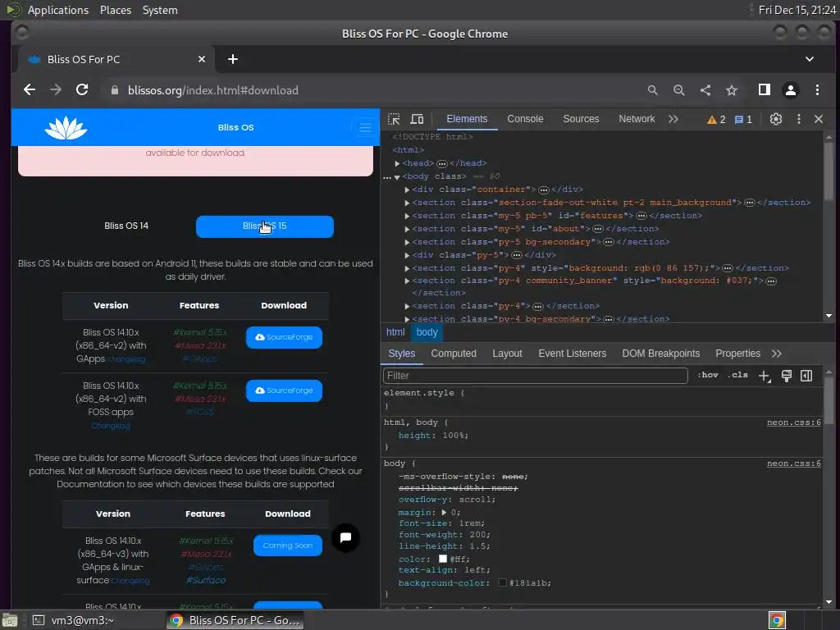Open the Applications system menu

pyautogui.click(x=58, y=10)
